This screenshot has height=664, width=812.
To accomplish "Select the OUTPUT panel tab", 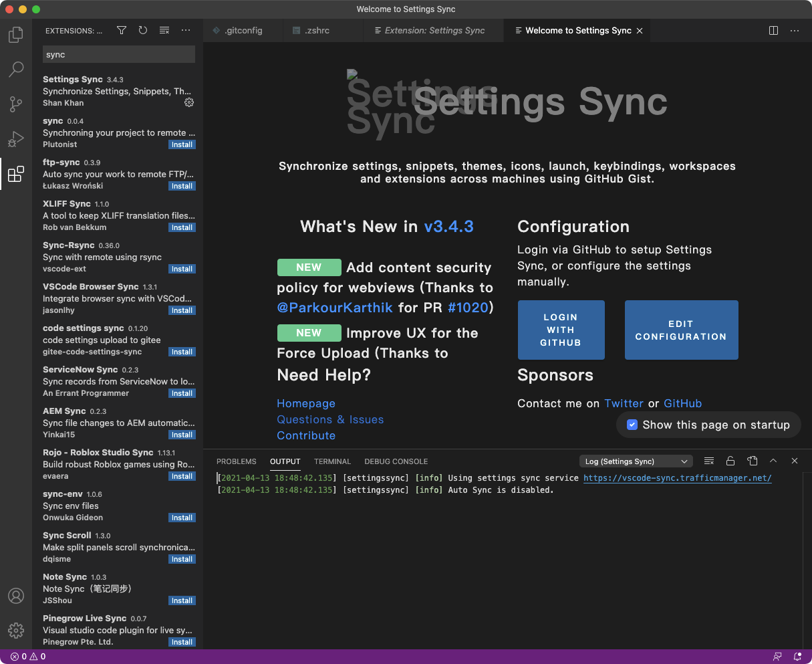I will tap(285, 461).
